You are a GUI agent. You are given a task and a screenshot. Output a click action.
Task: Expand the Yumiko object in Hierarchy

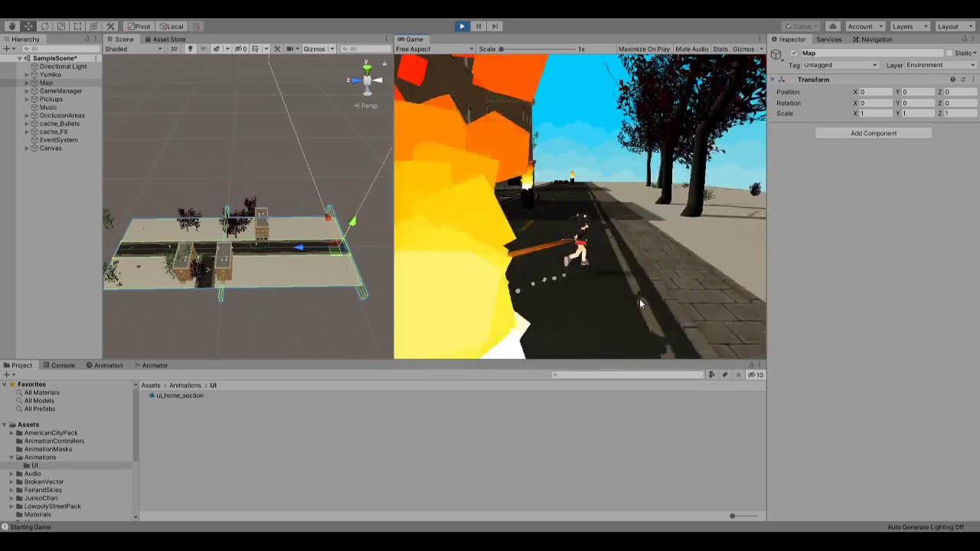click(27, 74)
